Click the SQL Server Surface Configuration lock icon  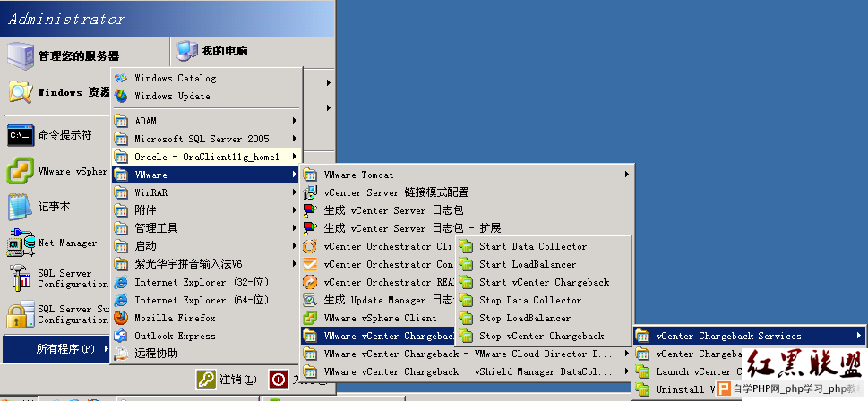coord(21,314)
